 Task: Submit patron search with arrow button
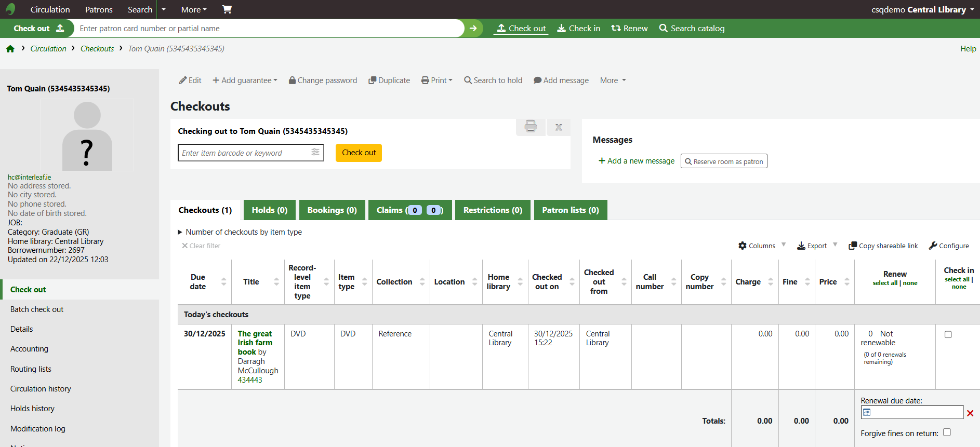(x=473, y=29)
